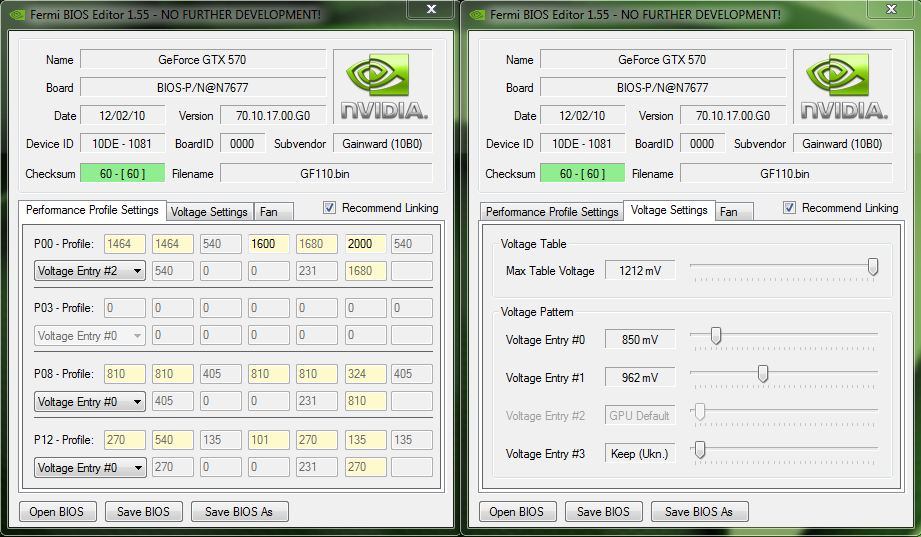Click Save BIOS button in right window
The height and width of the screenshot is (537, 921).
click(603, 512)
